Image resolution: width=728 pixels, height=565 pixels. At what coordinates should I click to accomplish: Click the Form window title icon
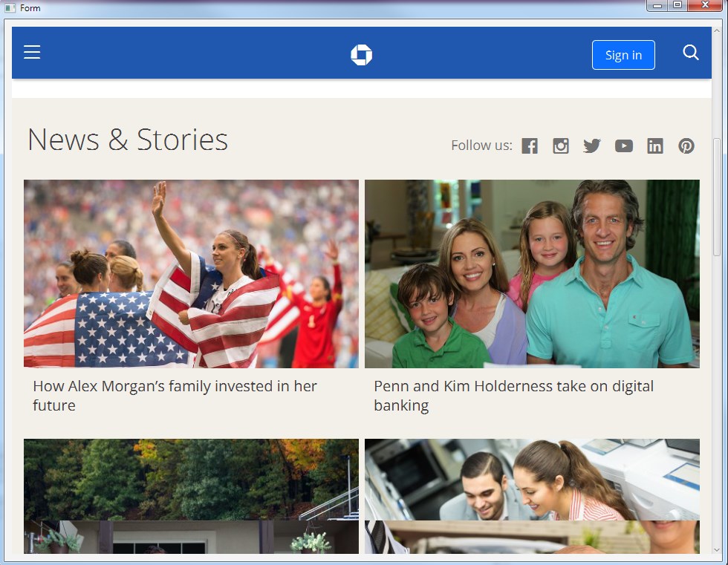pyautogui.click(x=10, y=8)
